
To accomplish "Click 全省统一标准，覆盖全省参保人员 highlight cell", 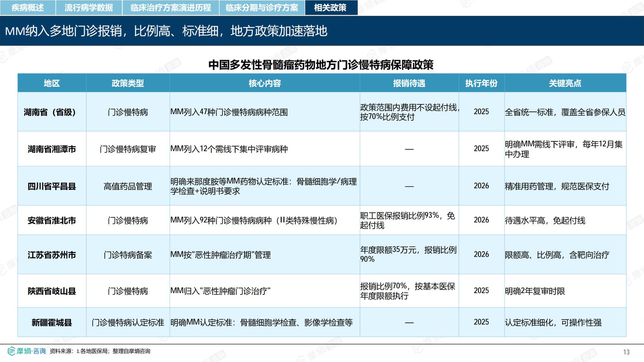I will (x=565, y=112).
